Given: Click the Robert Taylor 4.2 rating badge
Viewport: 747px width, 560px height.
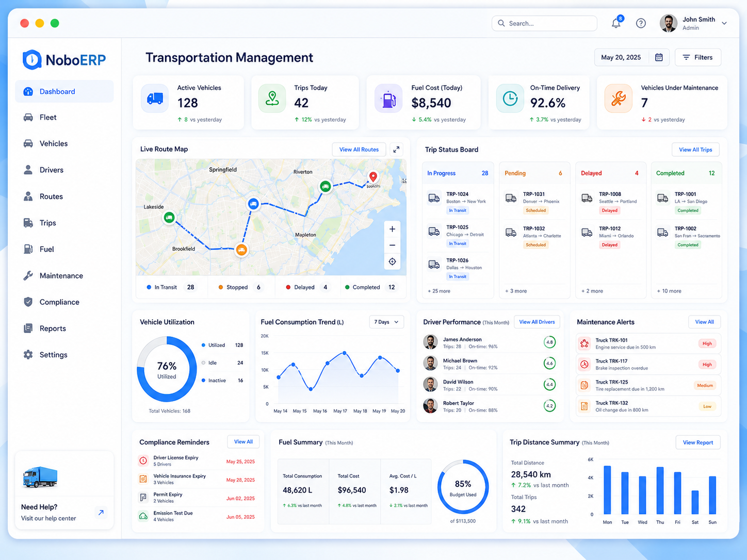Looking at the screenshot, I should coord(550,406).
